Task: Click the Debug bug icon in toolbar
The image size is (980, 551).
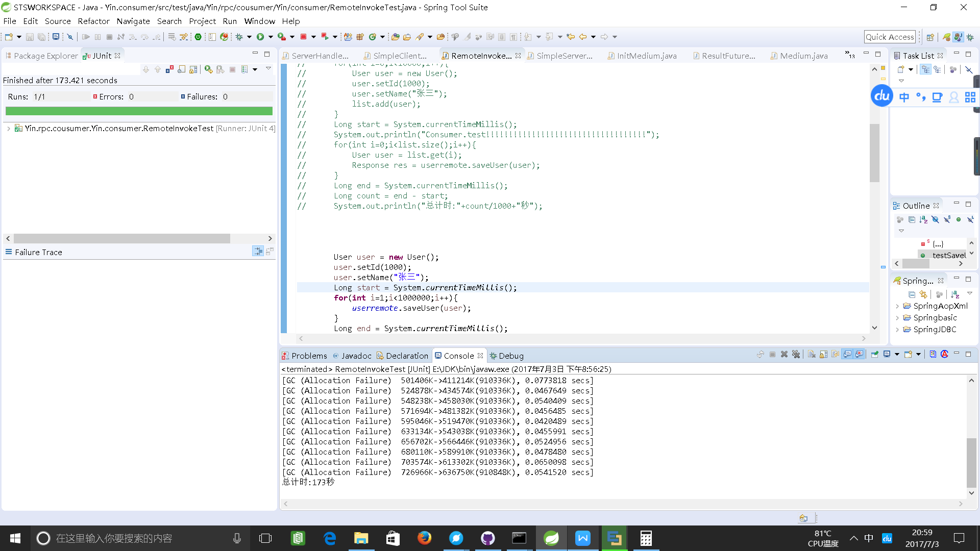Action: pos(239,37)
